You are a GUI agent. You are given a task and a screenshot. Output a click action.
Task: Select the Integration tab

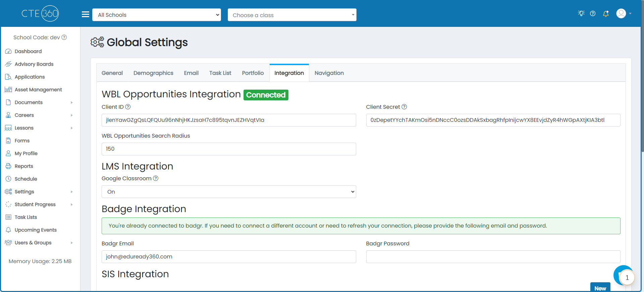[x=289, y=73]
